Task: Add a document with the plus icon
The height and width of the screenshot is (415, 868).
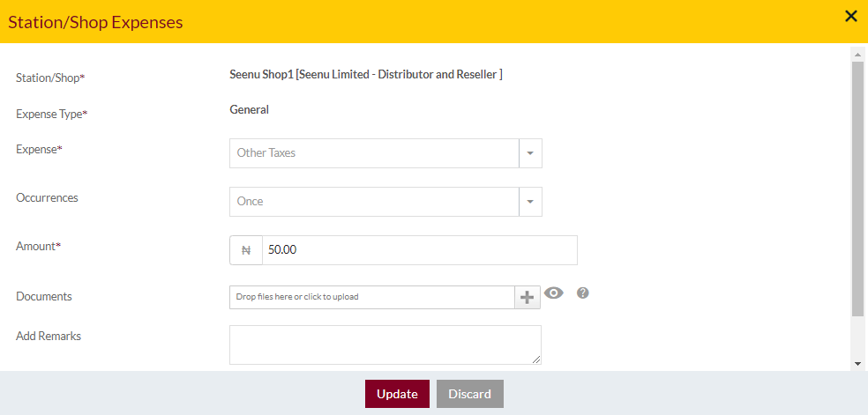Action: coord(528,297)
